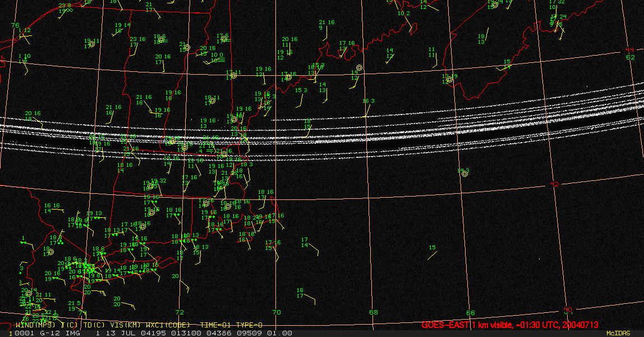Click the 13 JUL date in status bar
This screenshot has height=337, width=644.
point(122,333)
